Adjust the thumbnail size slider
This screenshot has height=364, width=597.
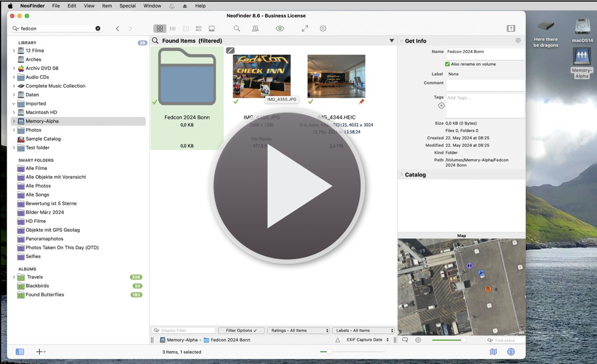(x=330, y=352)
